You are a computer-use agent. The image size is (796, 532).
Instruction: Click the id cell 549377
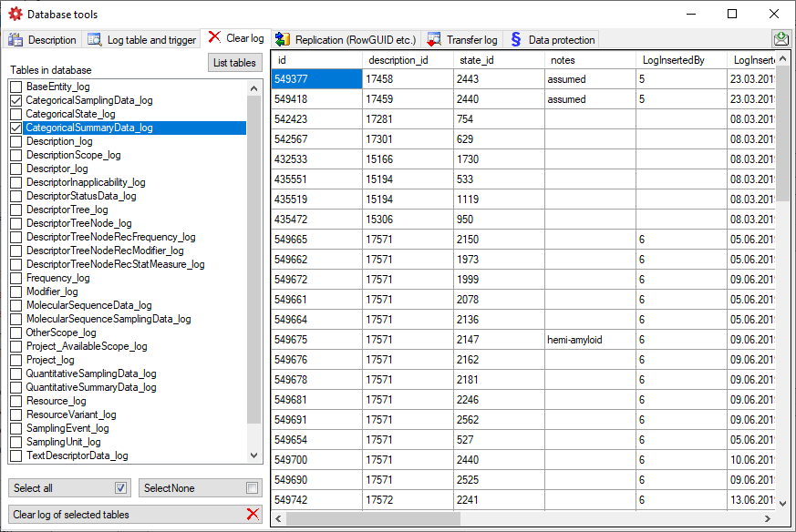316,79
